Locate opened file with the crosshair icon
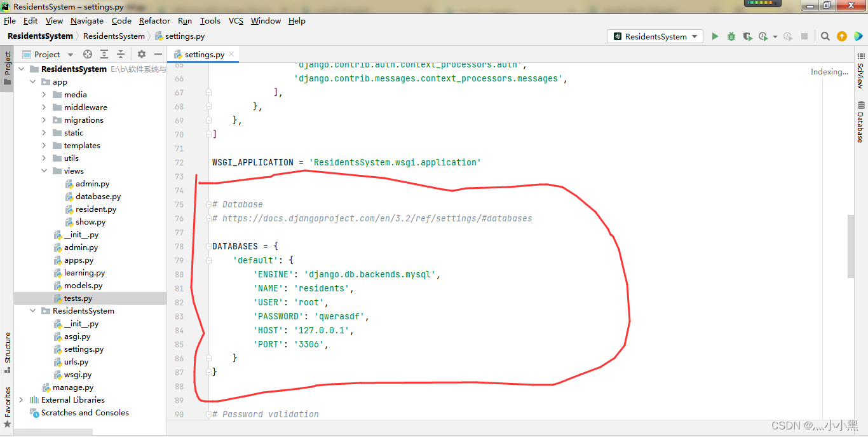The height and width of the screenshot is (437, 868). (88, 54)
